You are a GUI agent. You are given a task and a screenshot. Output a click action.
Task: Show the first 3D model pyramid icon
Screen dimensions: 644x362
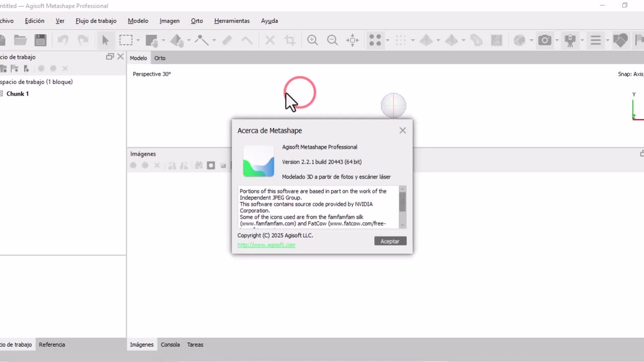tap(426, 40)
